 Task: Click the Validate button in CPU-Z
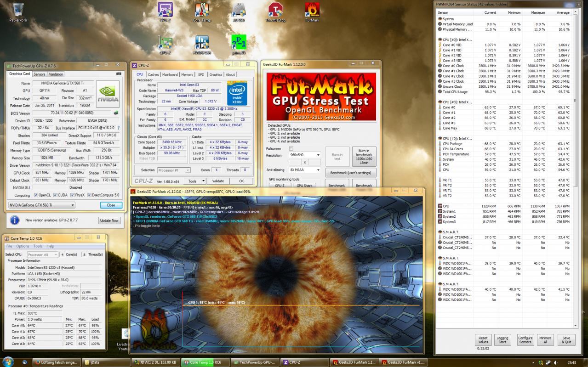pyautogui.click(x=218, y=181)
